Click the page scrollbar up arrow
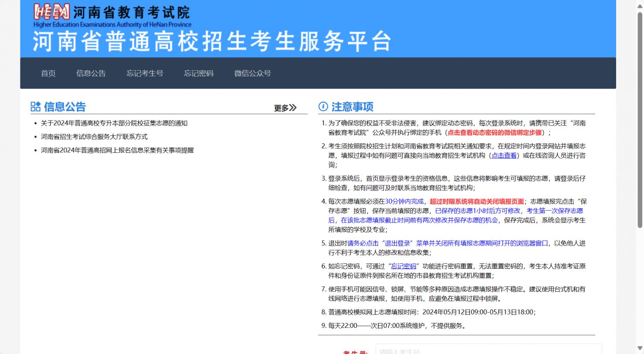Screen dimensions: 644x354 (x=640, y=6)
